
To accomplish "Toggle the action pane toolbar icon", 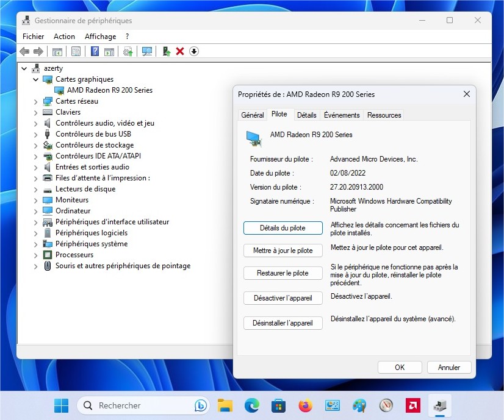I will pyautogui.click(x=109, y=51).
